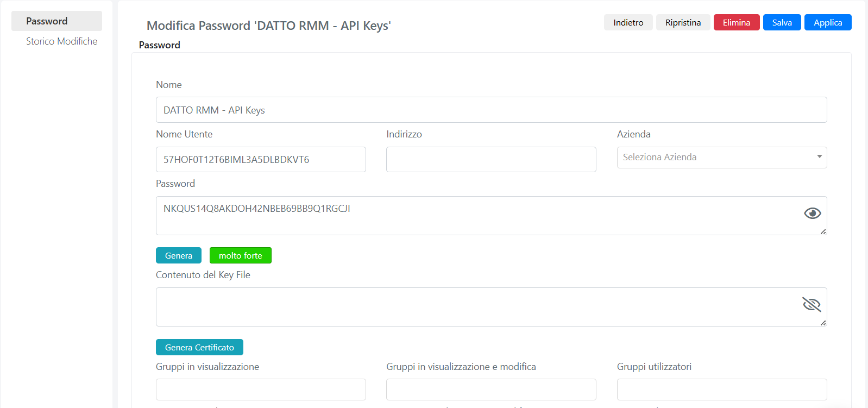Image resolution: width=868 pixels, height=408 pixels.
Task: Focus Gruppi in visualizzazione e modifica field
Action: pyautogui.click(x=491, y=390)
